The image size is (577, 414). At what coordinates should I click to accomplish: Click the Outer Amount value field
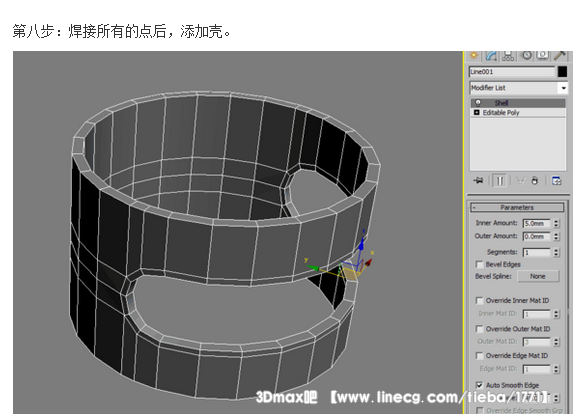[537, 236]
